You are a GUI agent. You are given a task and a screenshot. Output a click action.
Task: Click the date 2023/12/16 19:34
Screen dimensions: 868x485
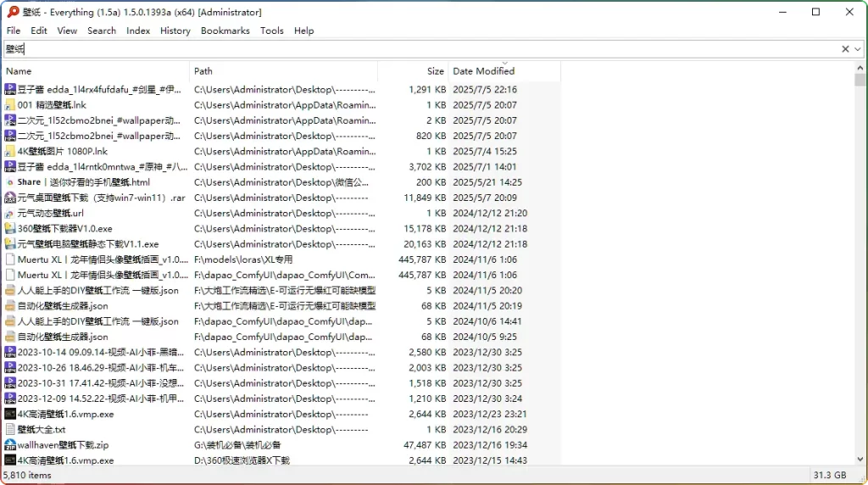pyautogui.click(x=490, y=444)
